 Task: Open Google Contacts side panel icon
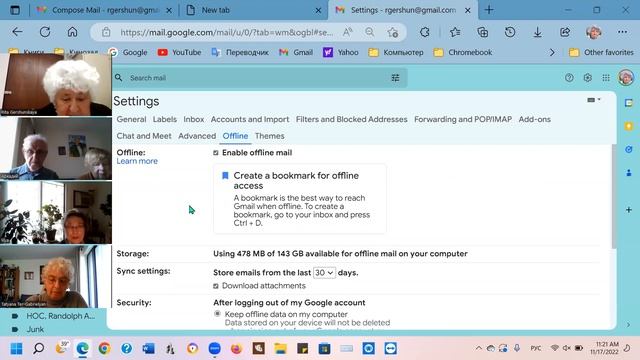[x=629, y=173]
